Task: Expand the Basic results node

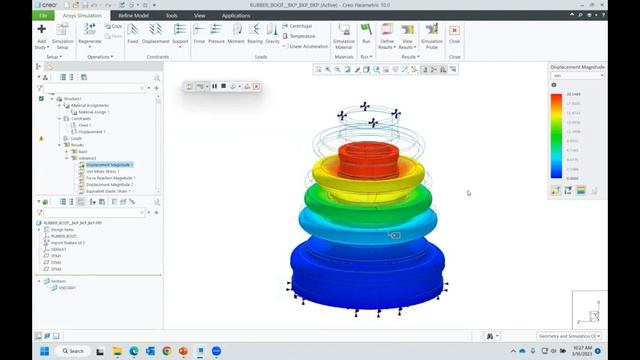Action: [x=67, y=151]
